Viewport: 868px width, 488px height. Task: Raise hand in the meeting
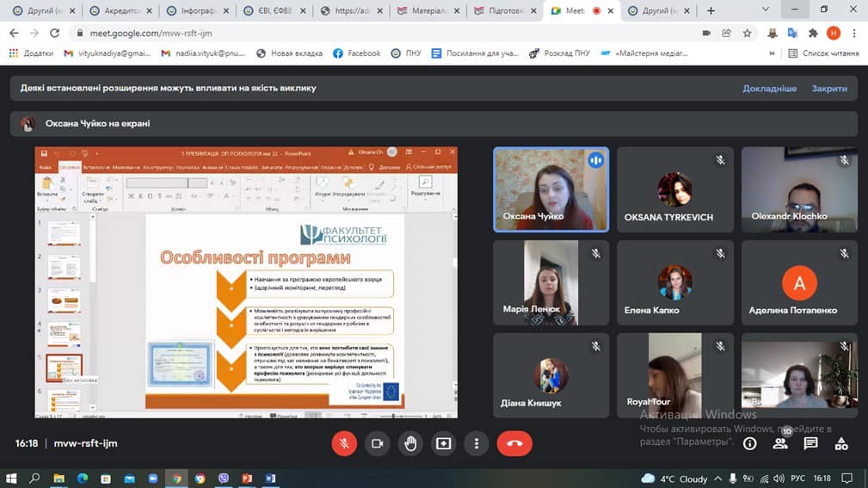pyautogui.click(x=410, y=443)
